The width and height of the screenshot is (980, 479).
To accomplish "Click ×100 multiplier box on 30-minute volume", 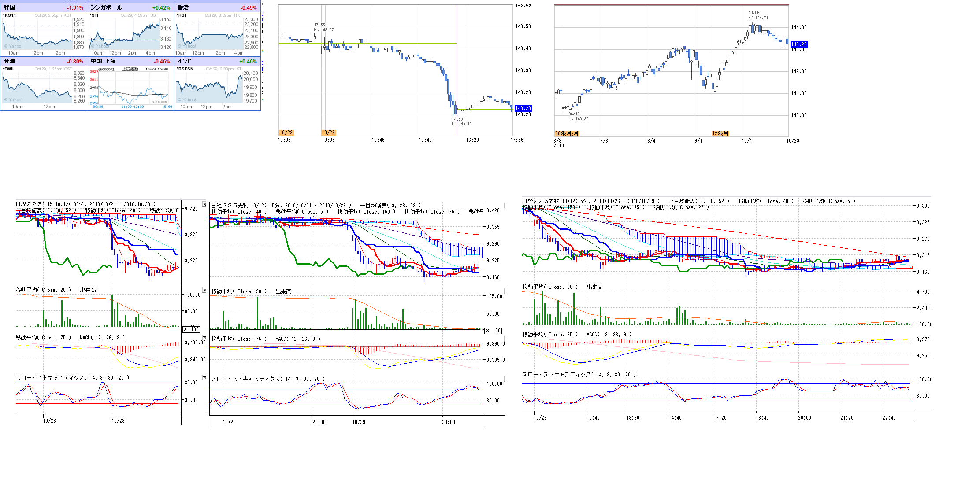I will [x=191, y=329].
